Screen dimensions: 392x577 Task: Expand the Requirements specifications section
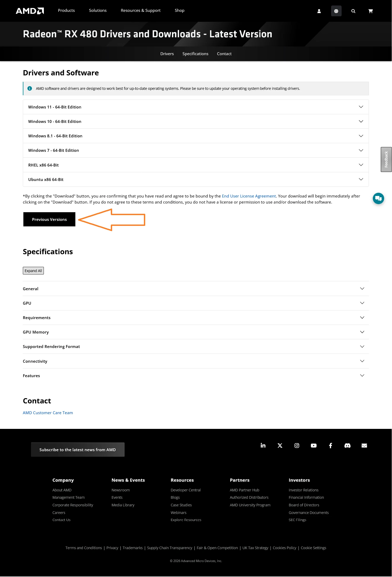click(196, 318)
